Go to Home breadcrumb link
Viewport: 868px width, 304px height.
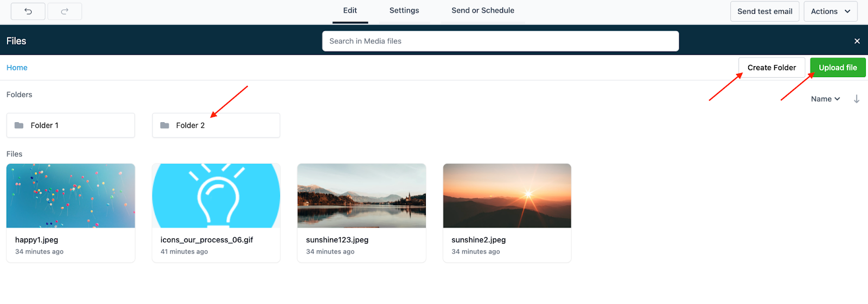pyautogui.click(x=17, y=68)
